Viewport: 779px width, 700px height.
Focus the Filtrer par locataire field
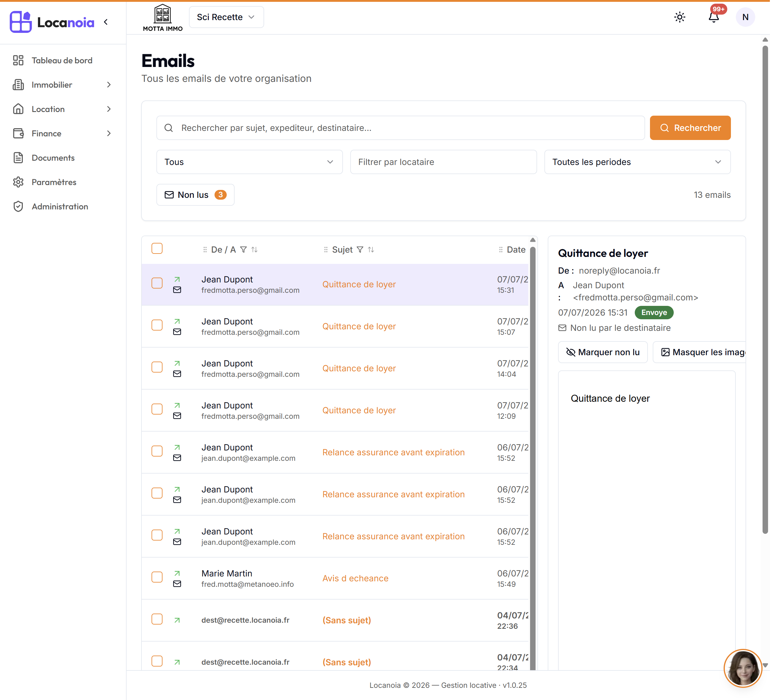click(443, 162)
